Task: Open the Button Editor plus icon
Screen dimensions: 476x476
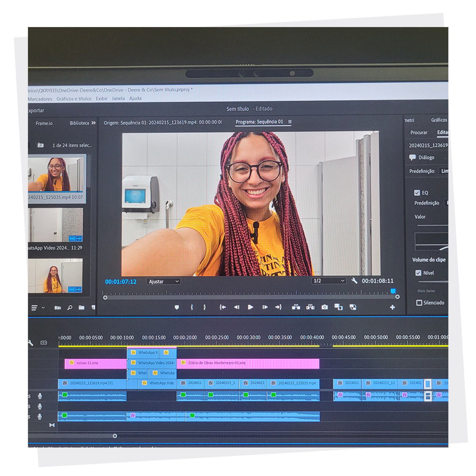Action: (x=392, y=307)
